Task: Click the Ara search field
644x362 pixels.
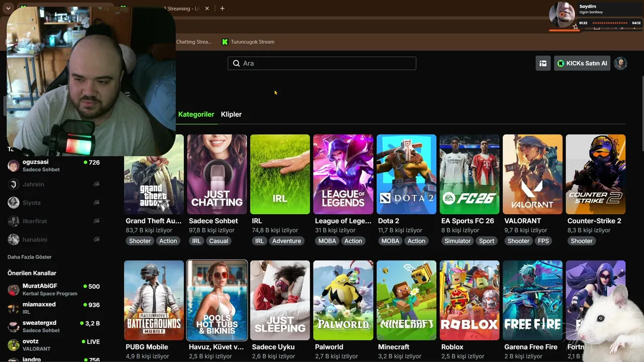Action: click(322, 63)
